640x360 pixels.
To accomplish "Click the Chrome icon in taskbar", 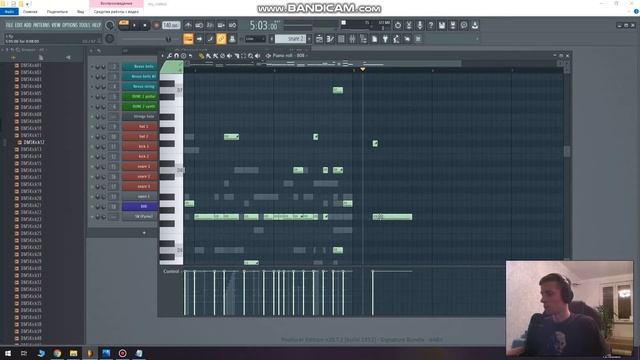I will (x=57, y=353).
